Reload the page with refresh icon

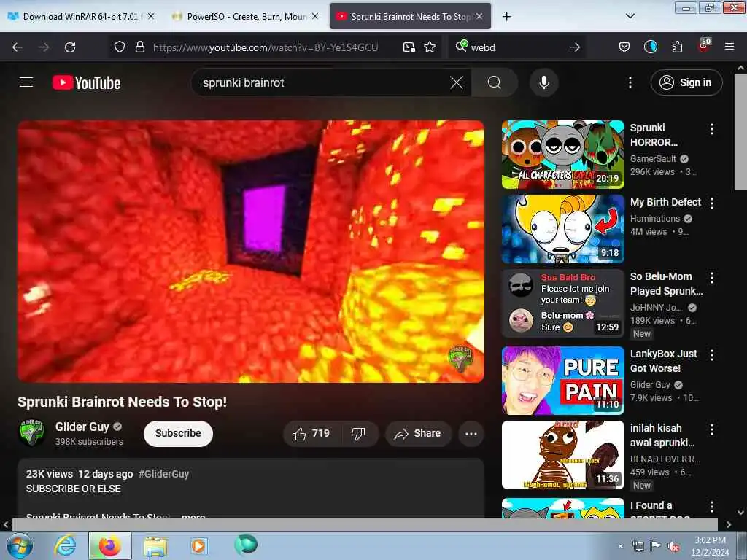coord(70,47)
